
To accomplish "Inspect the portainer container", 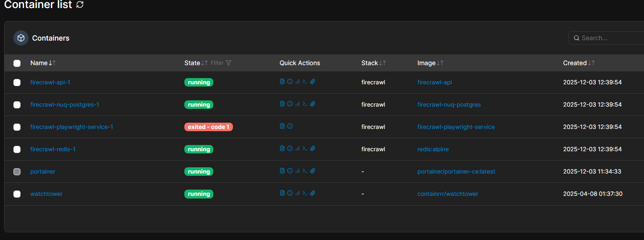I will coord(290,171).
